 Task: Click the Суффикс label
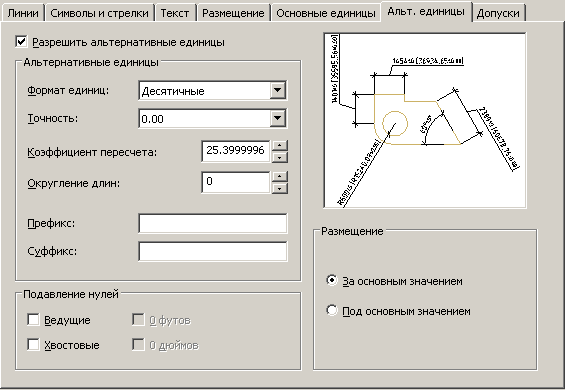tap(52, 251)
